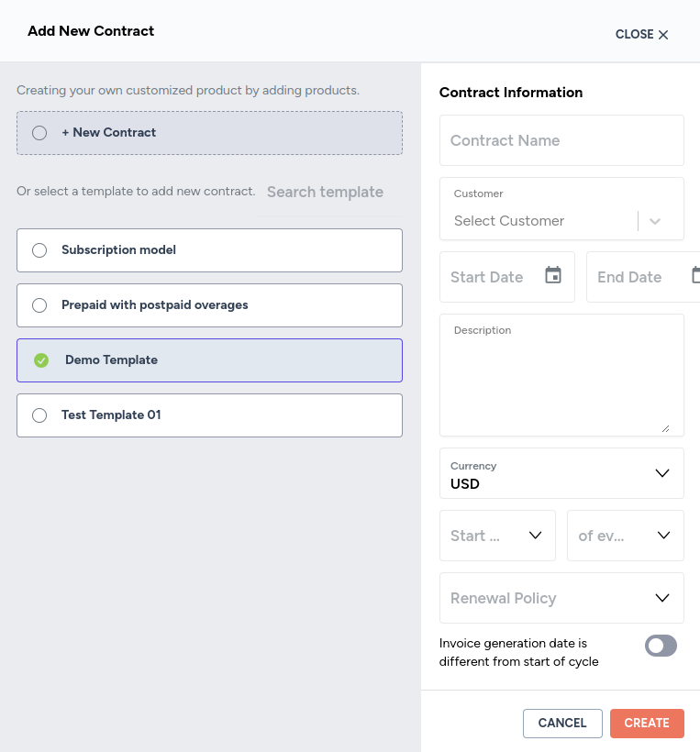
Task: Click the Start Date calendar icon
Action: (x=552, y=276)
